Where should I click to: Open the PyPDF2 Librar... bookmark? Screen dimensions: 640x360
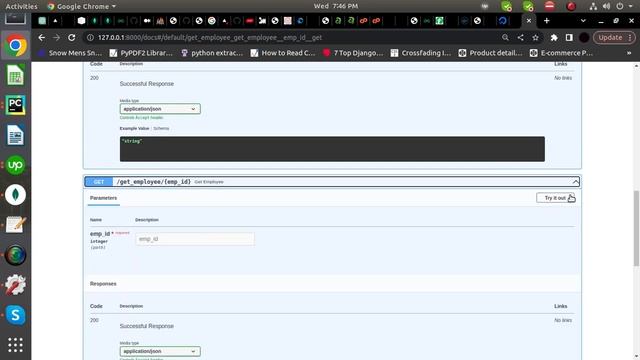(141, 53)
